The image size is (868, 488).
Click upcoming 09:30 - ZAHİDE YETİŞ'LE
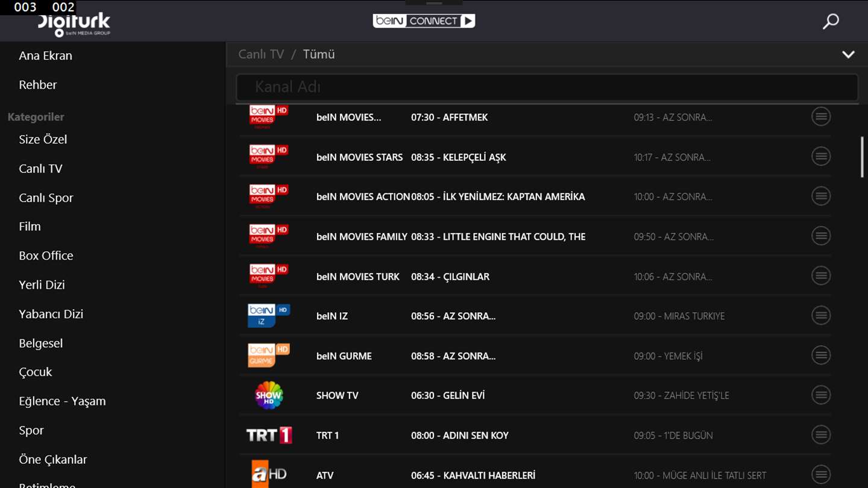pyautogui.click(x=681, y=396)
